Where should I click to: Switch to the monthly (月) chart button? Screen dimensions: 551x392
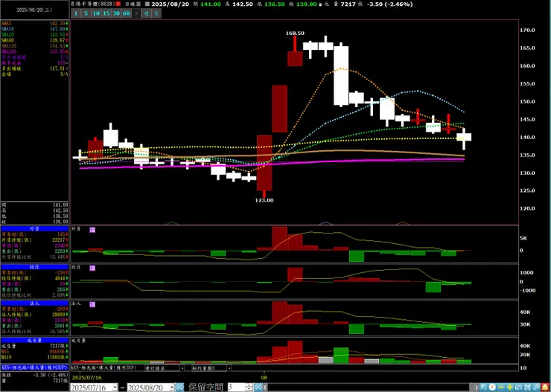[156, 13]
